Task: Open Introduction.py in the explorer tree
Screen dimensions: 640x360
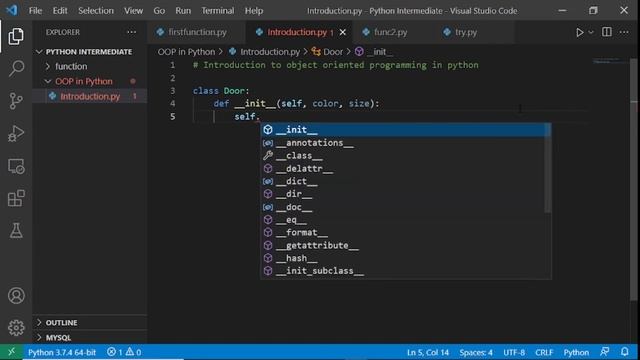Action: pos(90,96)
